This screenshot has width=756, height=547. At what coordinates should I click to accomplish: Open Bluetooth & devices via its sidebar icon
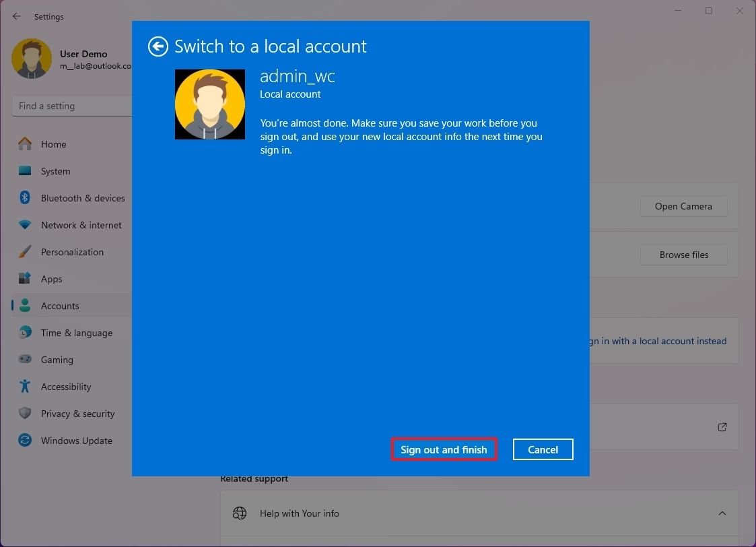[24, 198]
